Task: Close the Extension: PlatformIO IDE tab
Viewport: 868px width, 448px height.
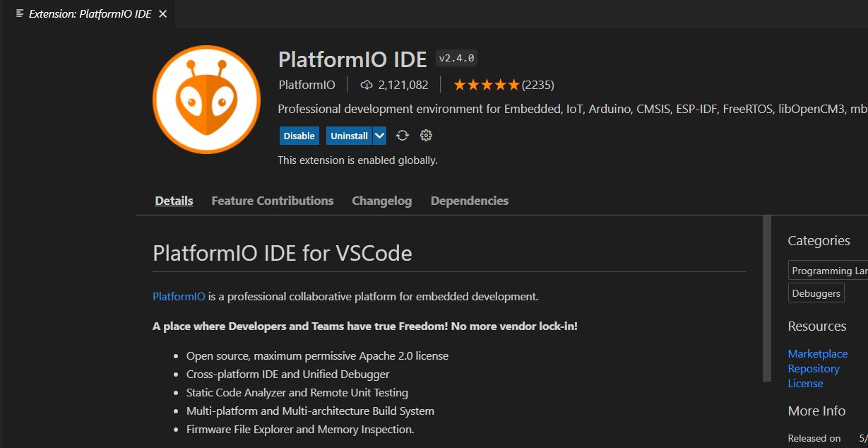Action: click(162, 13)
